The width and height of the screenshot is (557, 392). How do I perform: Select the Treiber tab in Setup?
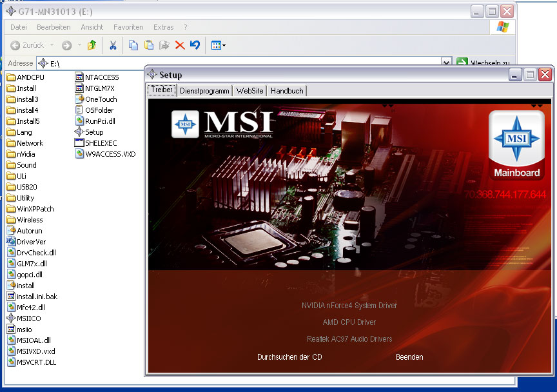pyautogui.click(x=162, y=90)
